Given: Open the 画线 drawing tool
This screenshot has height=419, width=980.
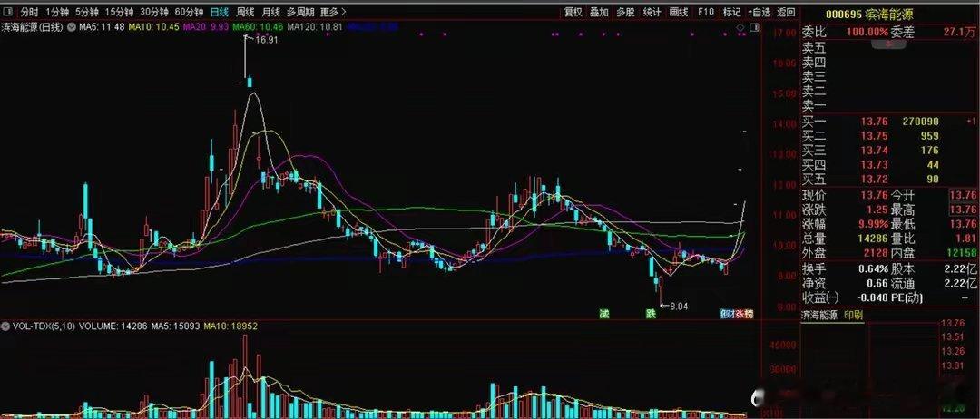Looking at the screenshot, I should pyautogui.click(x=679, y=12).
